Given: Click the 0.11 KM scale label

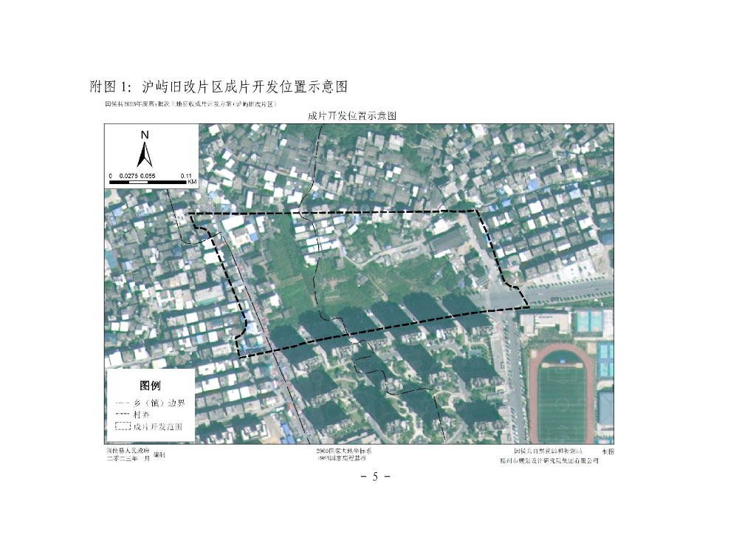Looking at the screenshot, I should point(188,178).
